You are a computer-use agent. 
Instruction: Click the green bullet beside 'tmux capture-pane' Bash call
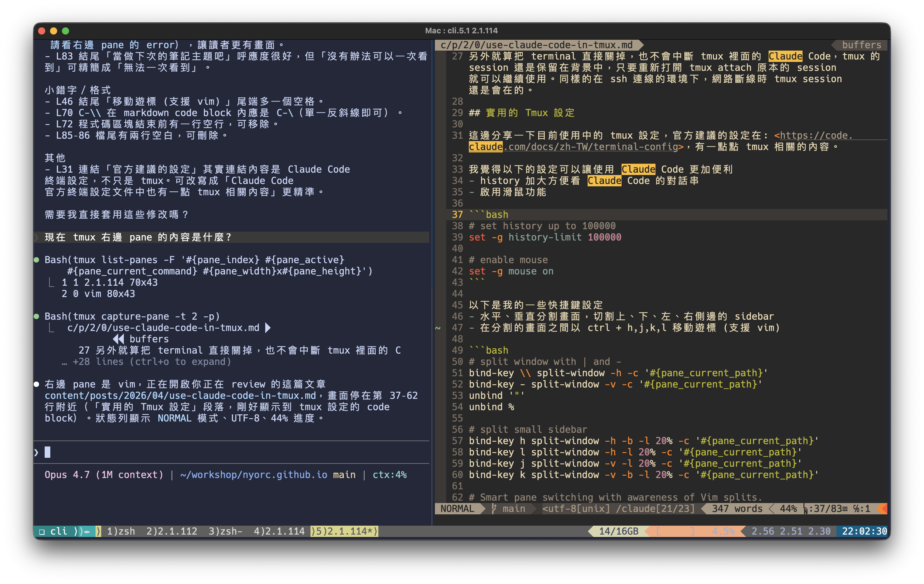click(36, 316)
